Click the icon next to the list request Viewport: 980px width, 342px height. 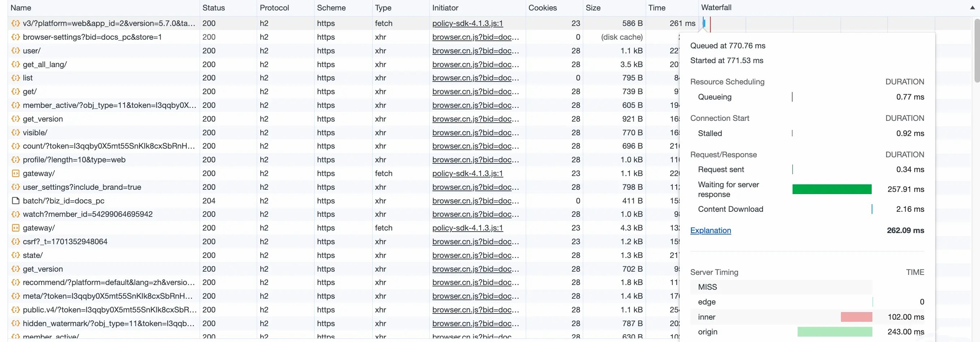click(x=15, y=78)
